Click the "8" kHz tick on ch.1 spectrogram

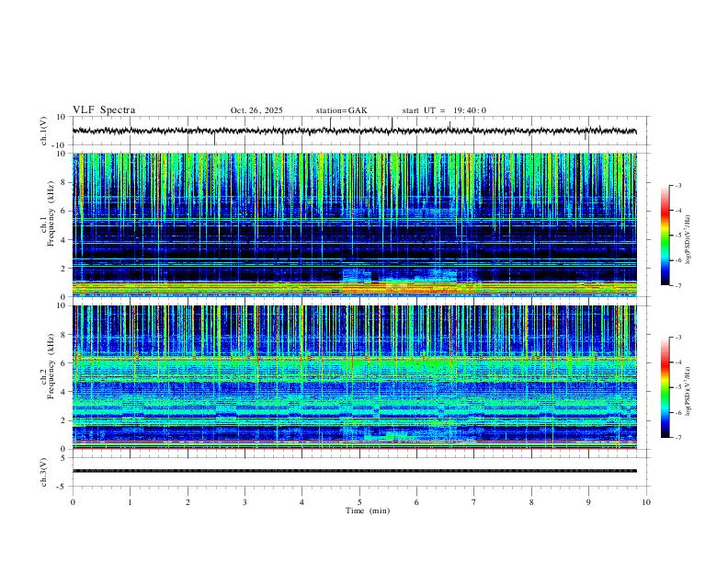tap(64, 182)
